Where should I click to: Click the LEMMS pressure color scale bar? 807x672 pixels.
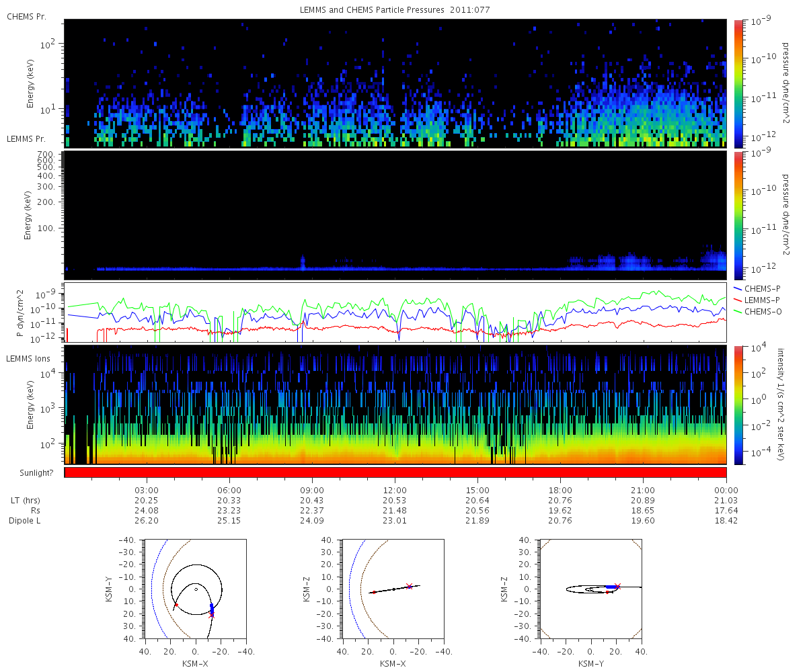[x=738, y=215]
